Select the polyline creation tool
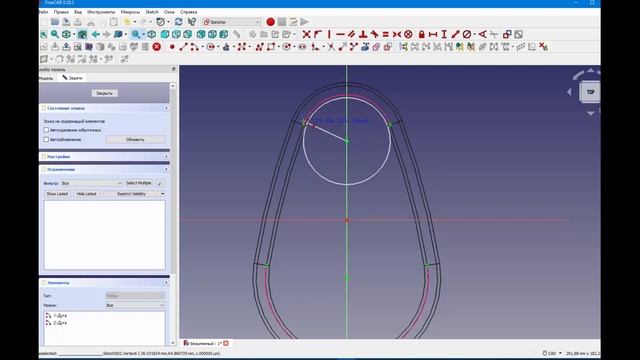The height and width of the screenshot is (360, 640). [260, 47]
